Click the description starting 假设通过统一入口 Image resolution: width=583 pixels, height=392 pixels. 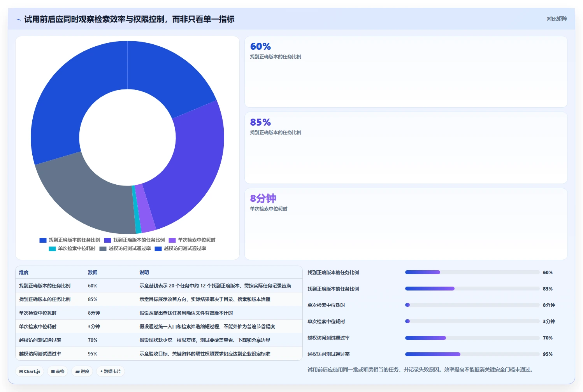207,327
